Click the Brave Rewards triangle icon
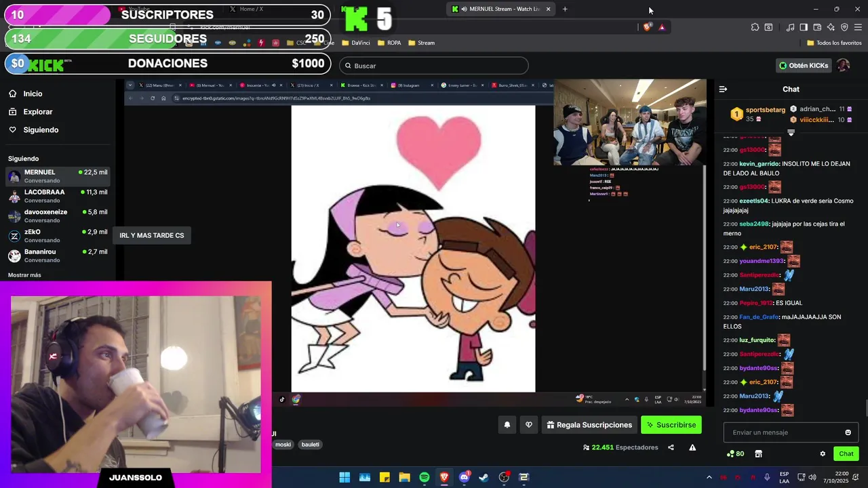This screenshot has height=488, width=868. pyautogui.click(x=662, y=27)
